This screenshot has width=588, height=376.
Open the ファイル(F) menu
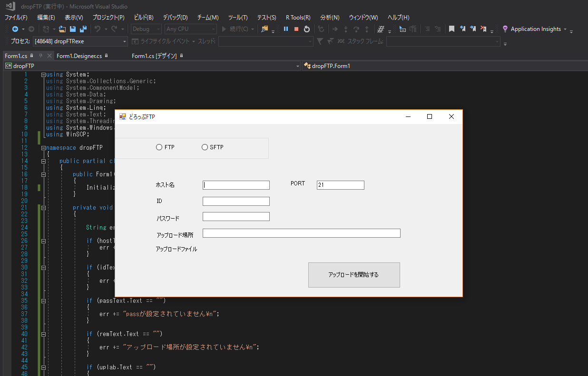16,18
